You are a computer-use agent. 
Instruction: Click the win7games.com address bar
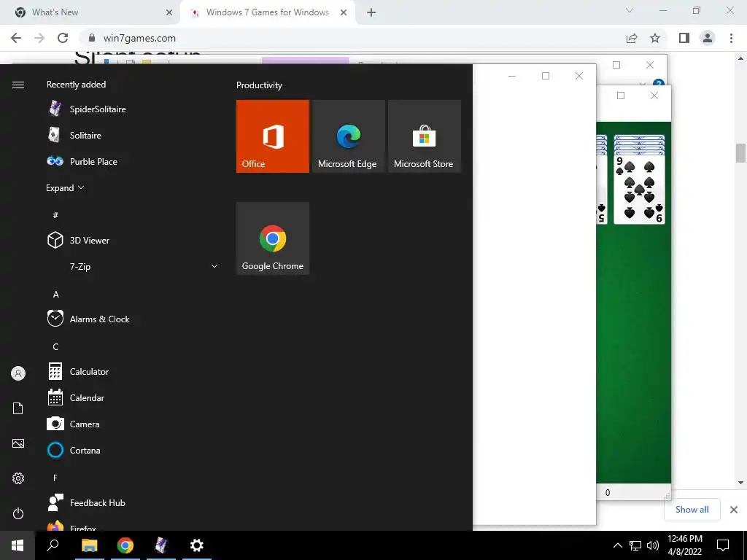(x=352, y=38)
